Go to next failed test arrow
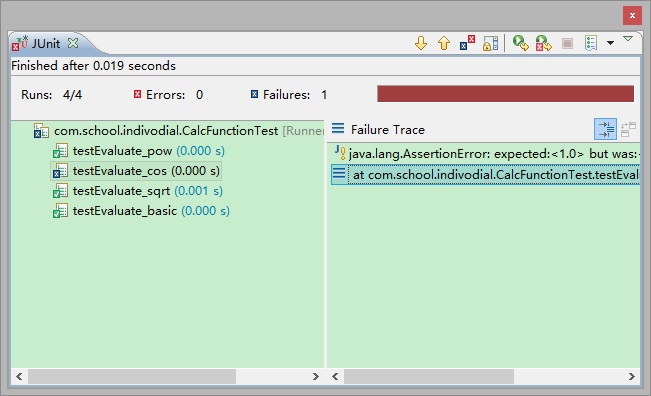The width and height of the screenshot is (651, 396). click(421, 43)
